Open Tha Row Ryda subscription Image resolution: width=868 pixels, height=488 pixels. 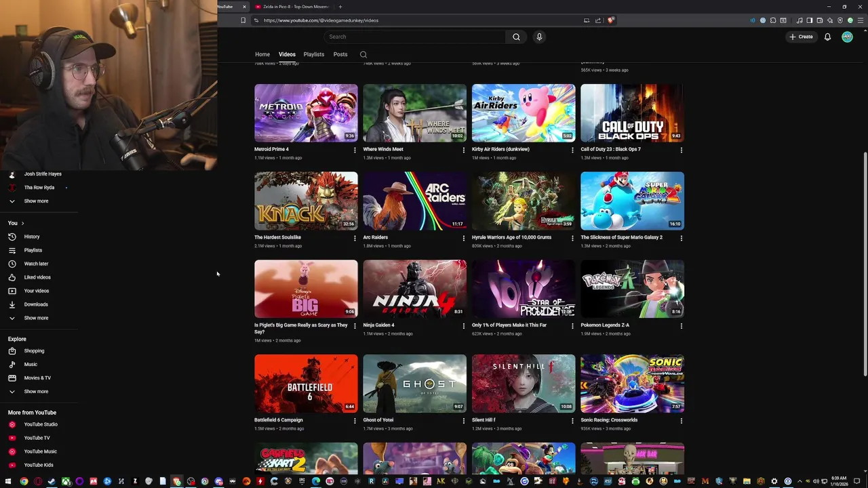coord(39,188)
